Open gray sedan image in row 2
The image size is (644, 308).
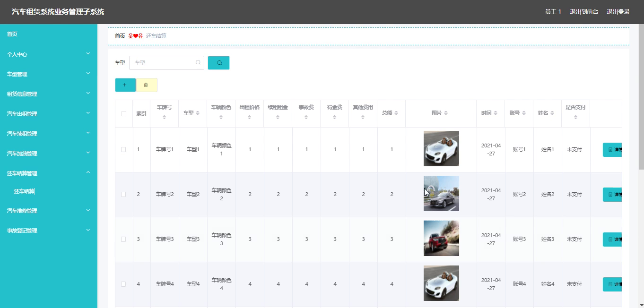(x=441, y=193)
